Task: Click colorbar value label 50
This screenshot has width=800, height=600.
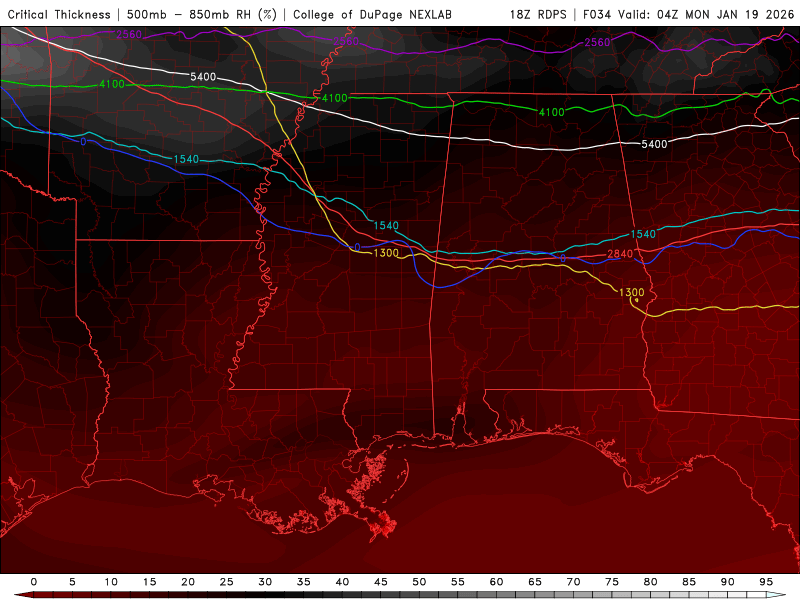Action: click(x=419, y=582)
